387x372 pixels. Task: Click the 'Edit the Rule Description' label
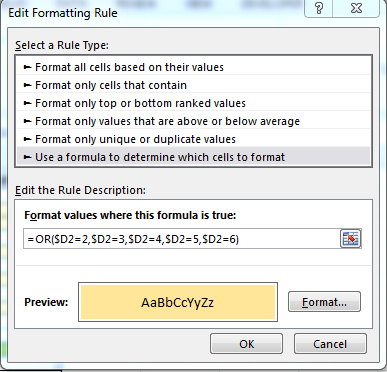(x=80, y=190)
